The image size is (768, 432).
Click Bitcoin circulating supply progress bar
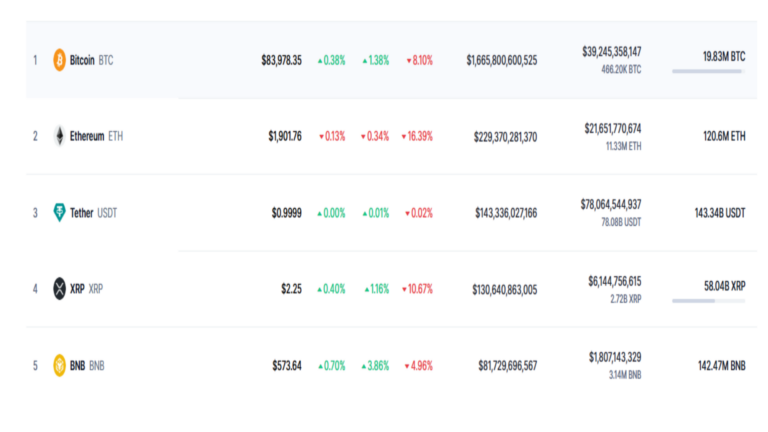[708, 71]
